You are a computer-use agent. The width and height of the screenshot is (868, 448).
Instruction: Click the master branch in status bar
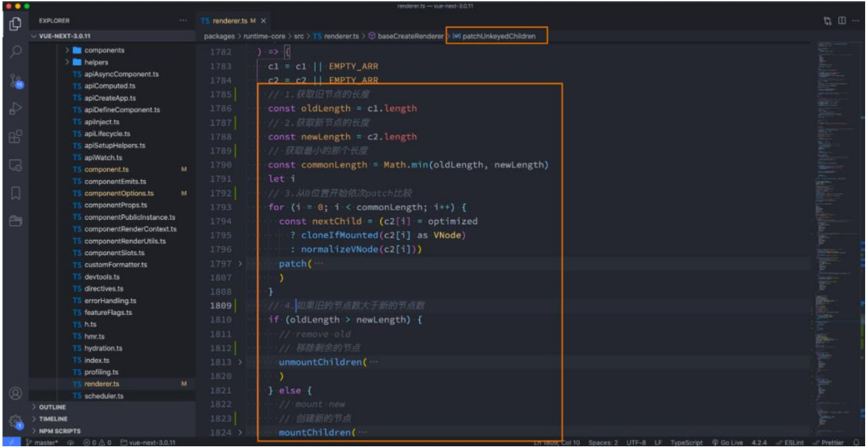coord(43,443)
